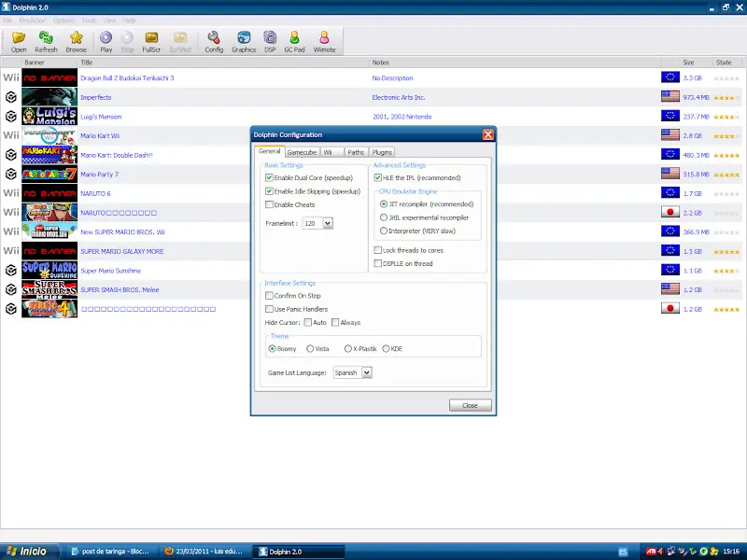Check Enable Cheats checkbox
The image size is (747, 560).
tap(269, 204)
